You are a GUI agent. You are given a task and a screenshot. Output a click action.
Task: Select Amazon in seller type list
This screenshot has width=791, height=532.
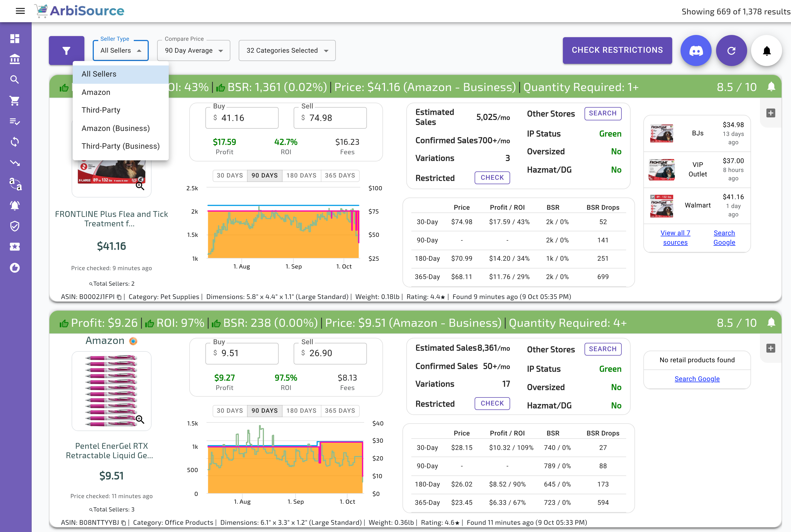point(120,92)
